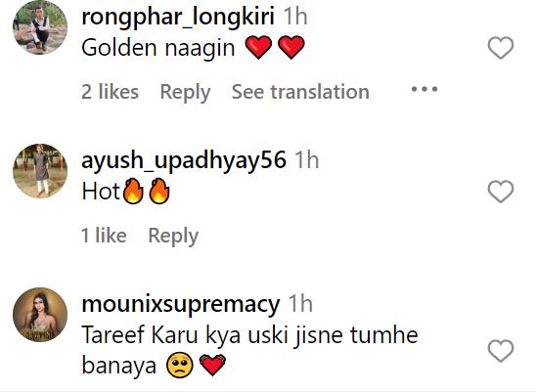Open rongphar_longkiri's profile picture

tap(40, 27)
